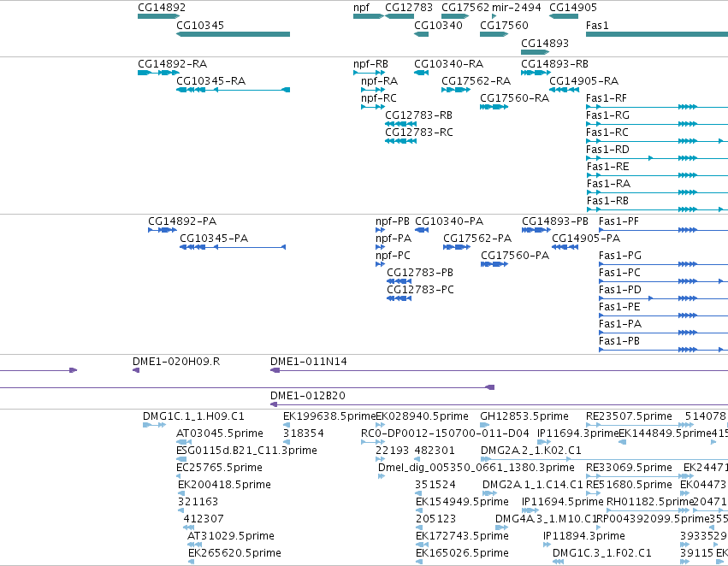Select the CG17560 gene label

(504, 25)
